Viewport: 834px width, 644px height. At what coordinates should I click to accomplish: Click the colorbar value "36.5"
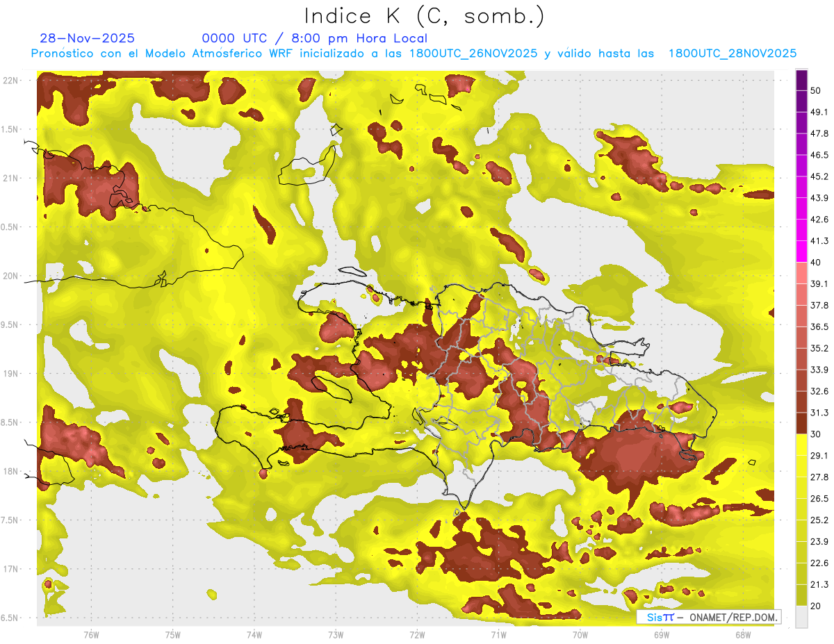819,327
